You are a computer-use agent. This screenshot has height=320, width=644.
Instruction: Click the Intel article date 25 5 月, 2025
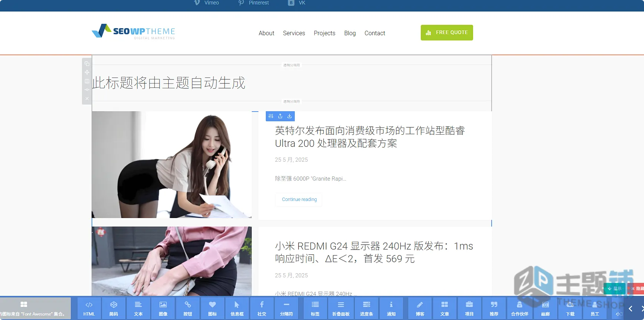tap(291, 160)
